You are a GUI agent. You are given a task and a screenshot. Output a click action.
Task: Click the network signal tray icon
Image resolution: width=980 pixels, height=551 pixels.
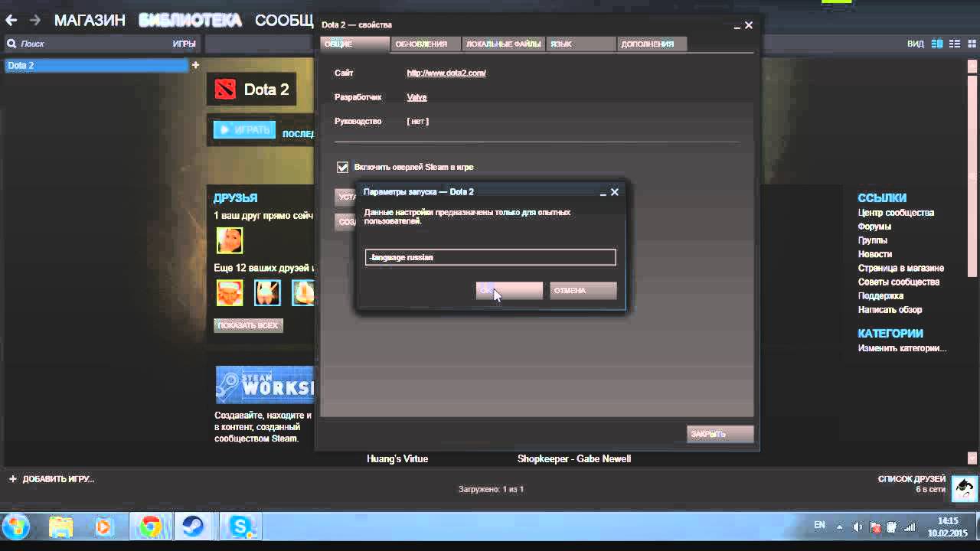(909, 527)
